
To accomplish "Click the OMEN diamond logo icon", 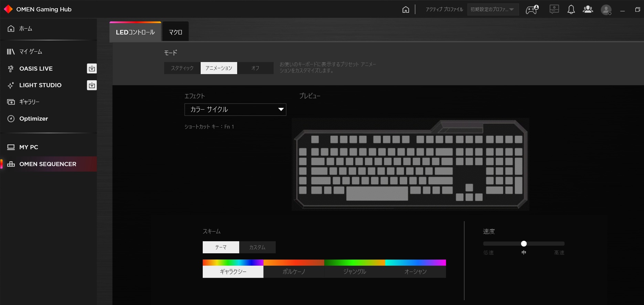I will pos(8,9).
